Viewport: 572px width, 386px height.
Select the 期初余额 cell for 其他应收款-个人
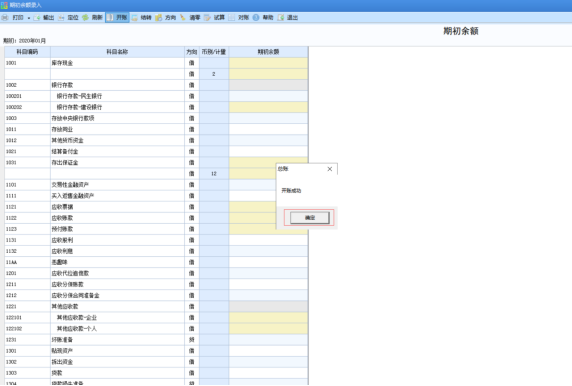coord(268,329)
